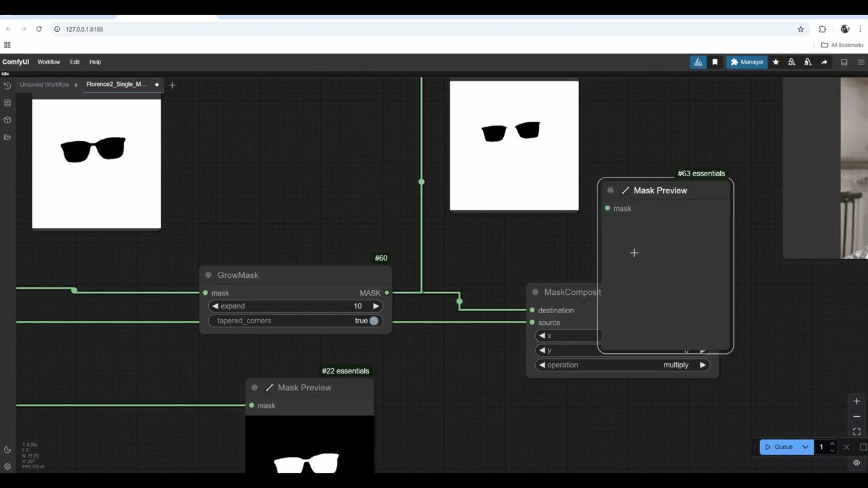Decrease GrowMask expand value arrow
Viewport: 868px width, 488px height.
tap(215, 306)
